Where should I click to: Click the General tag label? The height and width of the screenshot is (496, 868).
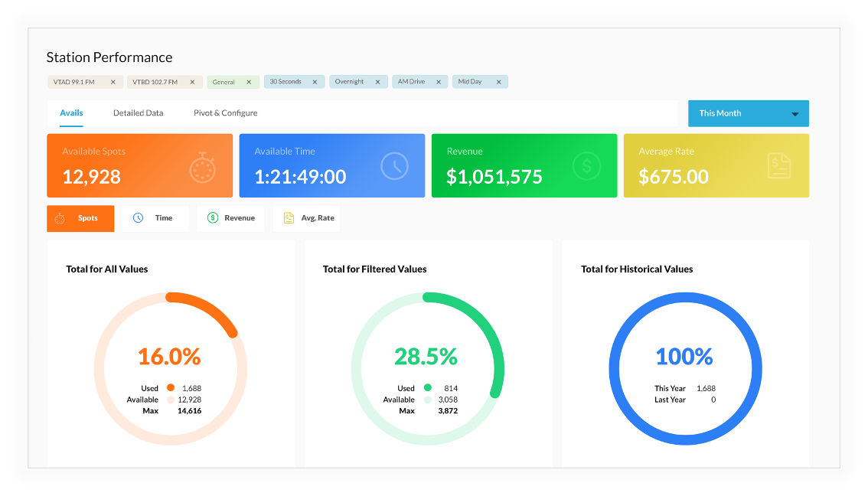click(x=224, y=82)
